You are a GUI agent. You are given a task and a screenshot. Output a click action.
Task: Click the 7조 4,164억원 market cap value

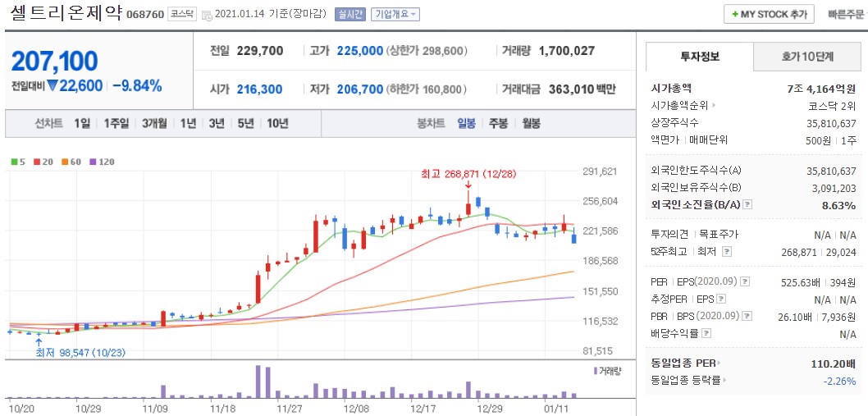pos(821,88)
